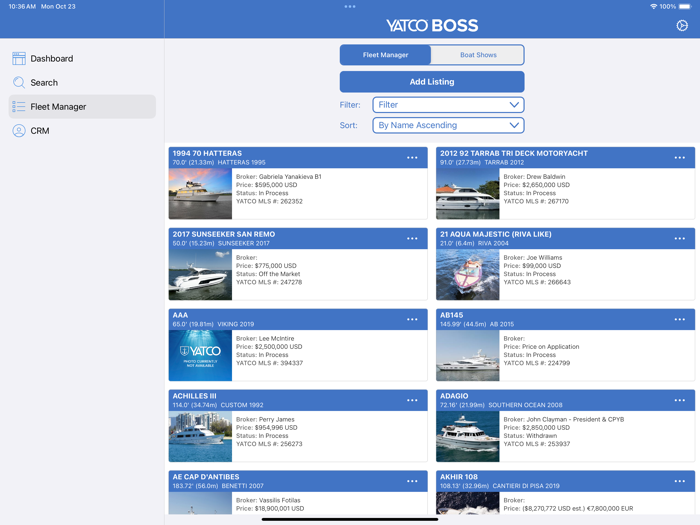700x525 pixels.
Task: Go to CRM in sidebar
Action: click(x=82, y=131)
